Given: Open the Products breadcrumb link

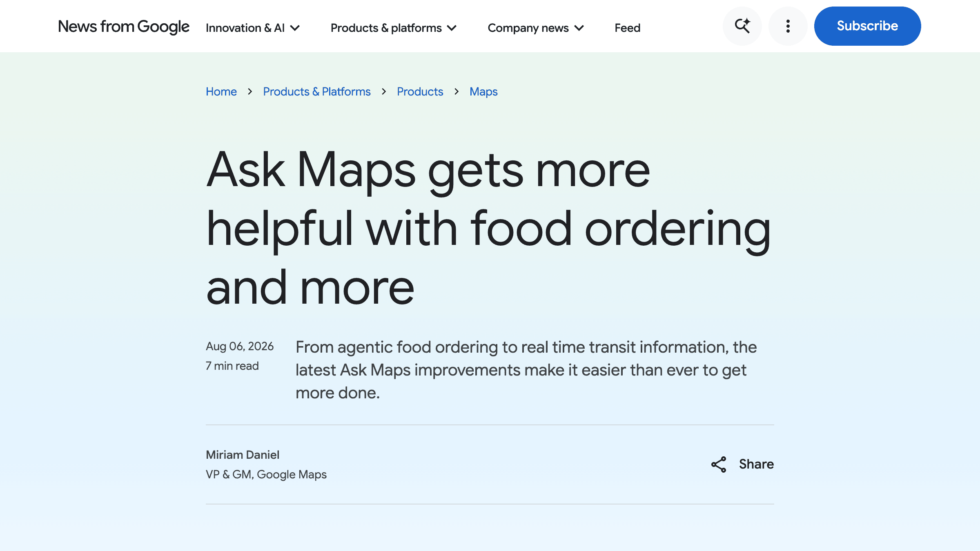Looking at the screenshot, I should tap(420, 91).
